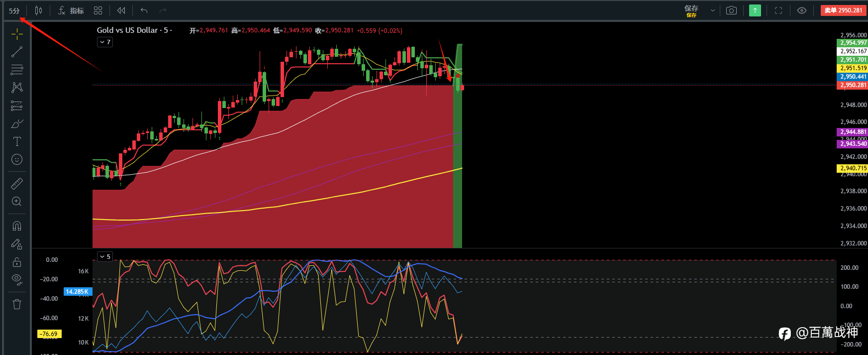
Task: Click the 2,950.281 red price label
Action: click(852, 85)
